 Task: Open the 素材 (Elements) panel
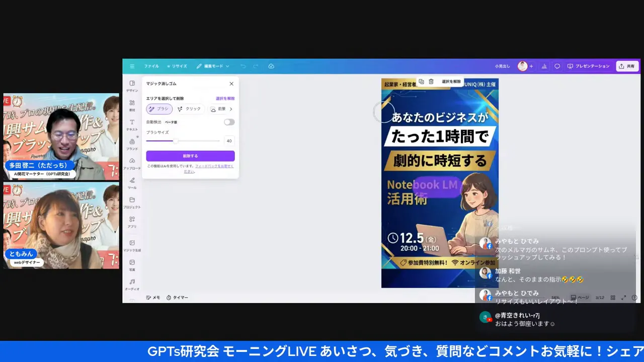click(x=132, y=106)
